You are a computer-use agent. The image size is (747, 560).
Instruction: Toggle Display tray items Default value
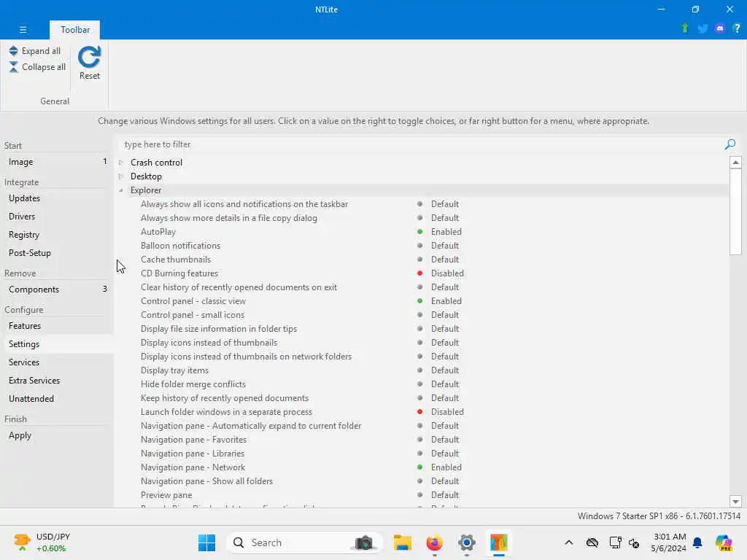[444, 370]
